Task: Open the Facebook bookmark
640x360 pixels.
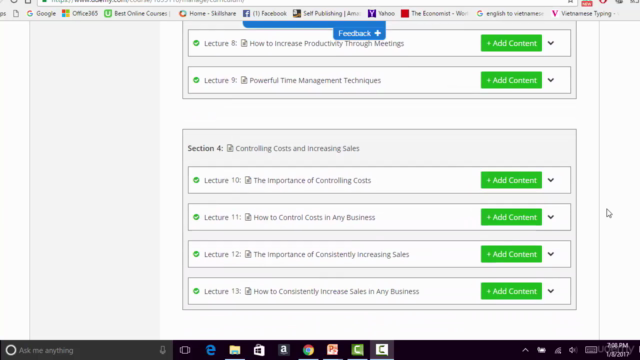Action: click(265, 13)
